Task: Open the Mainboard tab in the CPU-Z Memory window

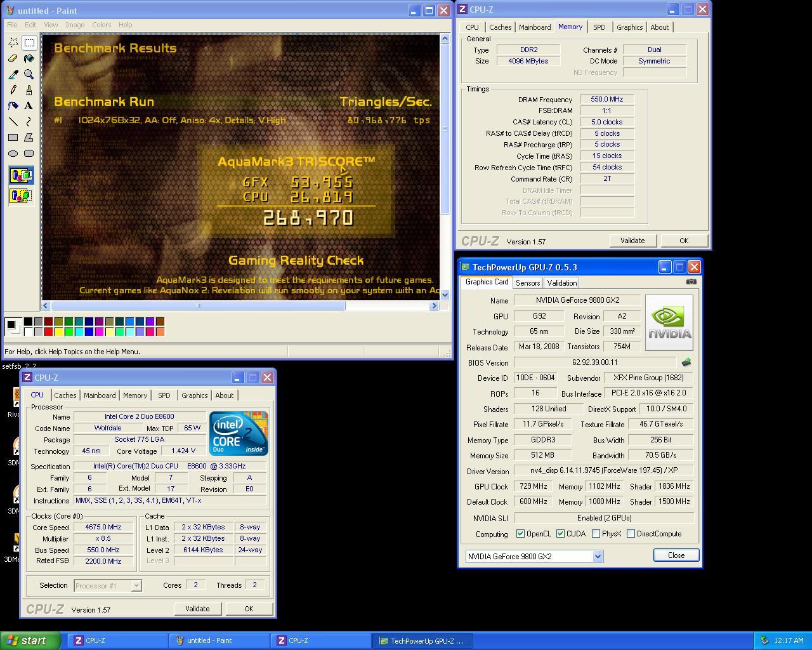Action: 535,27
